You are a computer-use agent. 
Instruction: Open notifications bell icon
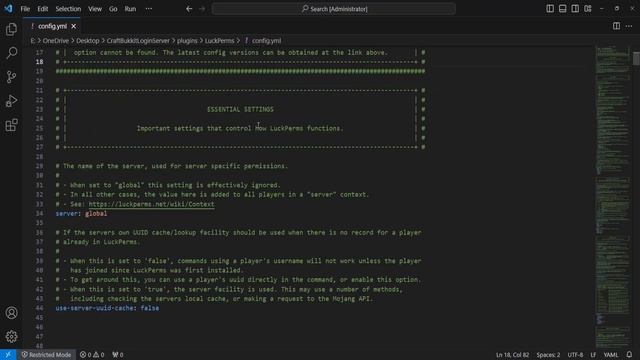click(629, 355)
